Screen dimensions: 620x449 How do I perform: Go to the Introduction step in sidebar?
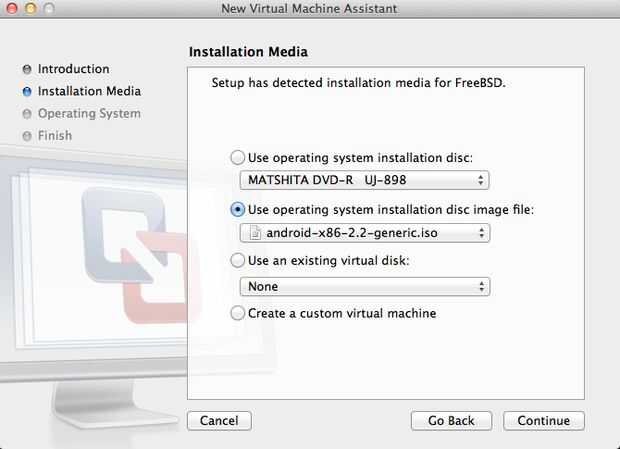pyautogui.click(x=73, y=70)
